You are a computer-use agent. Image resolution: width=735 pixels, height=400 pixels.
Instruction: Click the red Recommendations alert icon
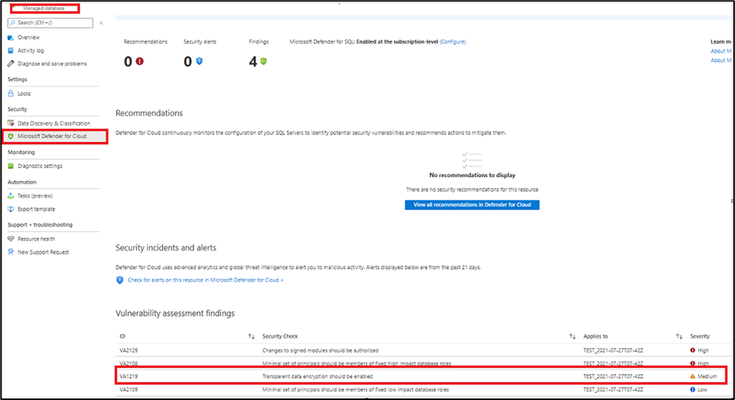(x=140, y=61)
